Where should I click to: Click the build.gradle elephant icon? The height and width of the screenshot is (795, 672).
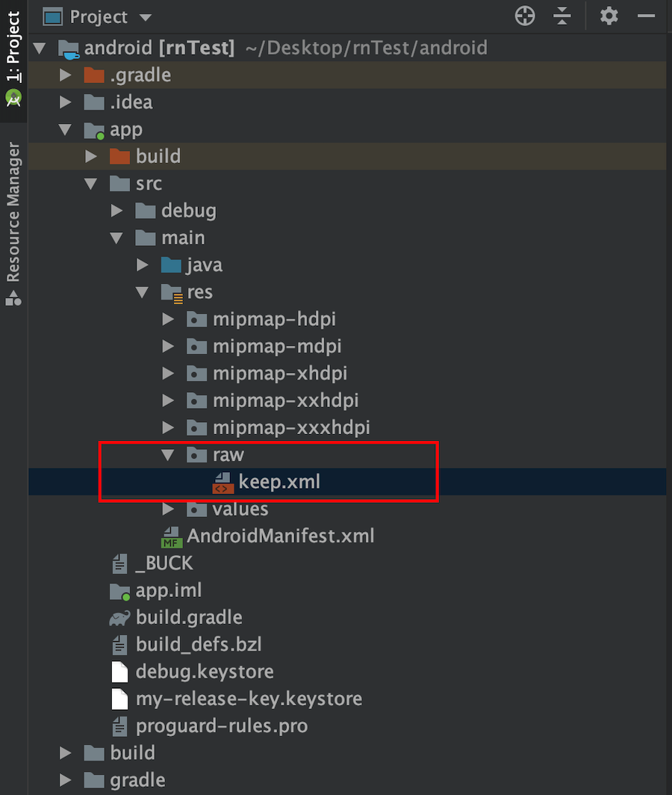pyautogui.click(x=119, y=618)
